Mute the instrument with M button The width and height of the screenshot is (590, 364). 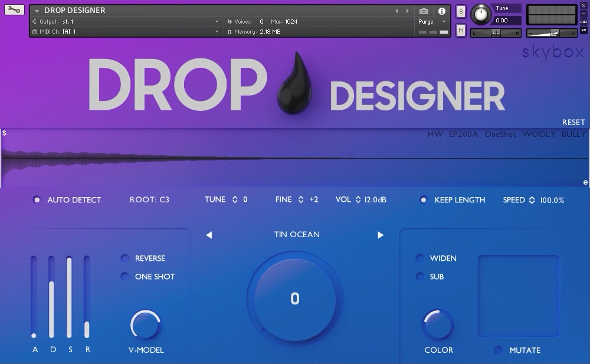click(461, 30)
